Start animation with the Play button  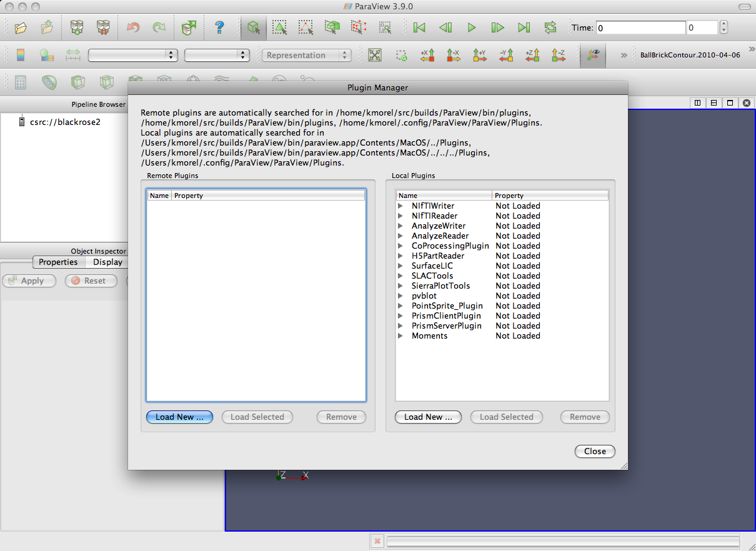click(x=472, y=27)
